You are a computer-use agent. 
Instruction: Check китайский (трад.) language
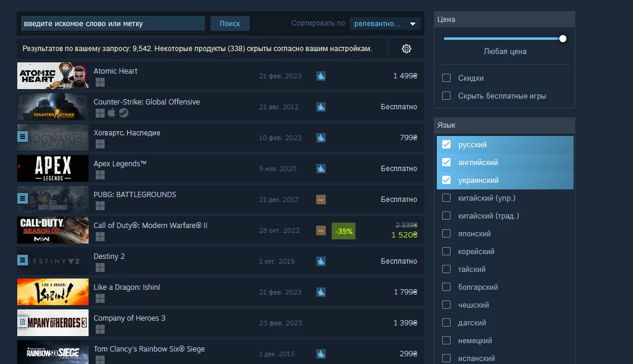[x=446, y=216]
